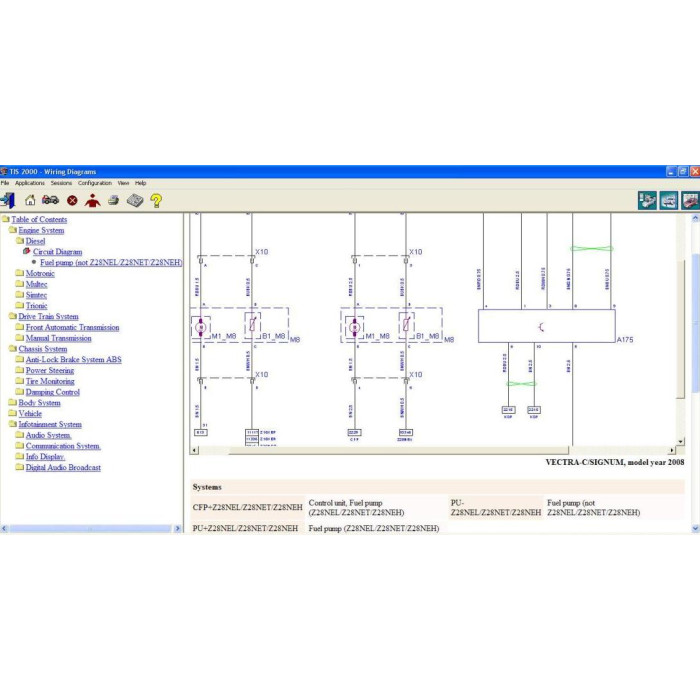Click the diagram vertical scrollbar down arrow

pos(681,441)
